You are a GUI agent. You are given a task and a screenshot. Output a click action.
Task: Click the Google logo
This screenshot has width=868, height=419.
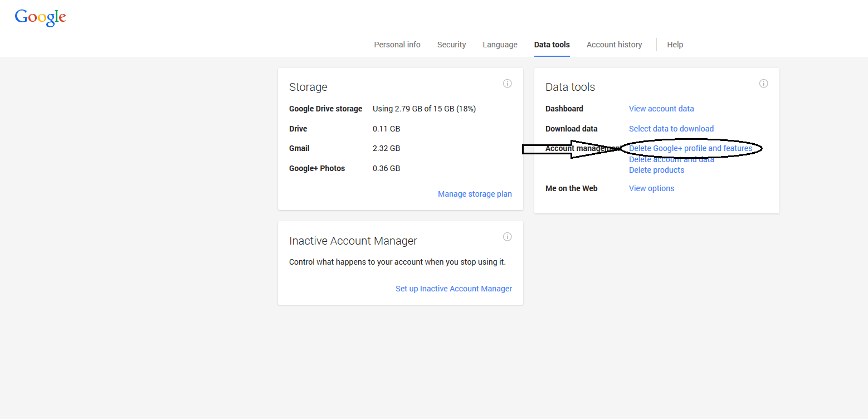[x=41, y=18]
